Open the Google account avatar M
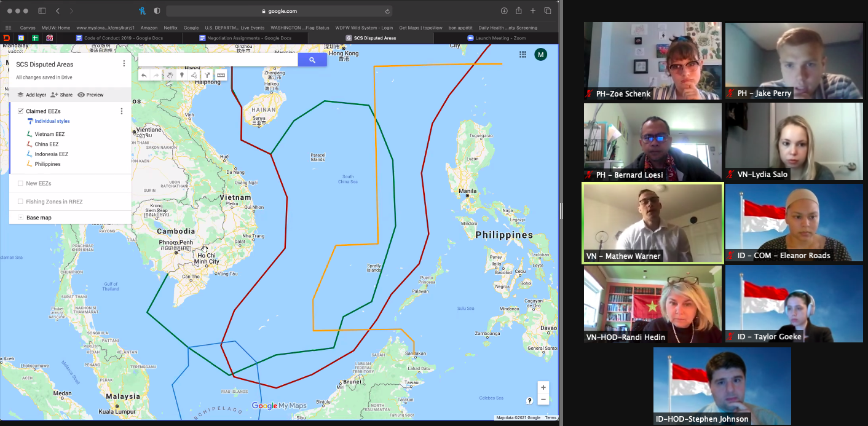The image size is (868, 426). click(x=540, y=54)
